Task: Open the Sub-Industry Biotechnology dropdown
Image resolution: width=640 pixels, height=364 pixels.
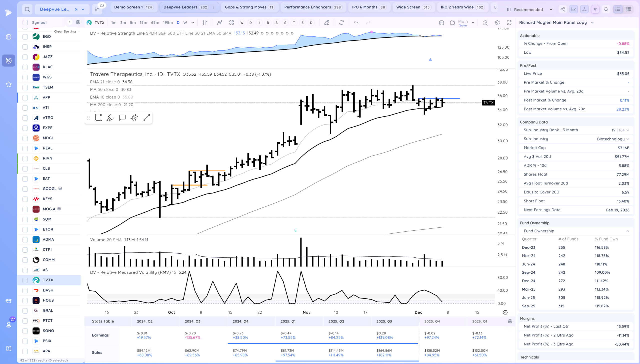Action: 628,139
